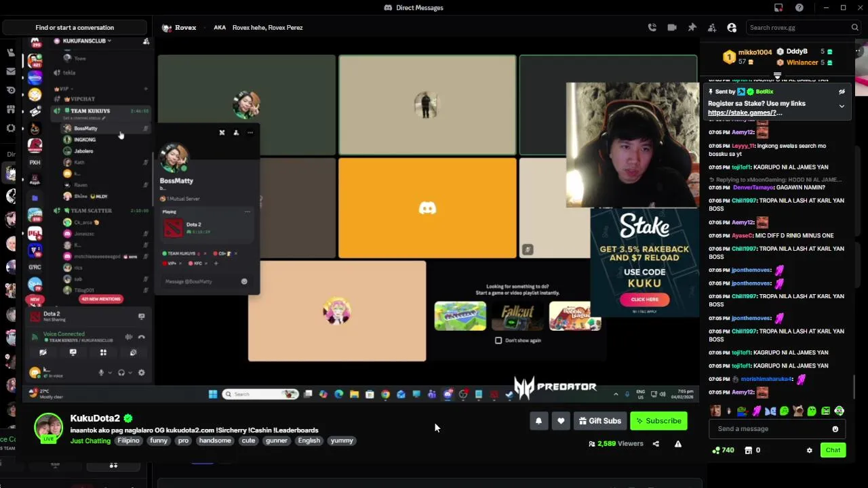Screen dimensions: 868x488
Task: Open microphone options arrow in user panel
Action: click(110, 373)
